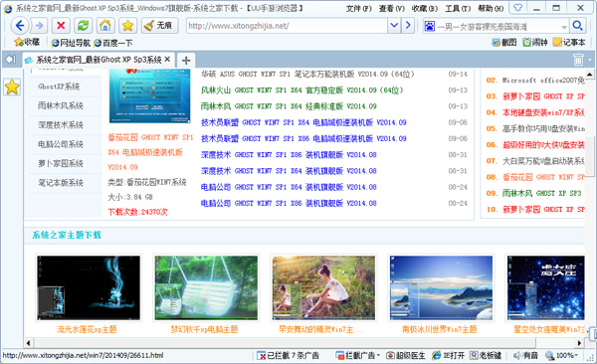Focus the search box input
597x364 pixels.
tap(498, 27)
